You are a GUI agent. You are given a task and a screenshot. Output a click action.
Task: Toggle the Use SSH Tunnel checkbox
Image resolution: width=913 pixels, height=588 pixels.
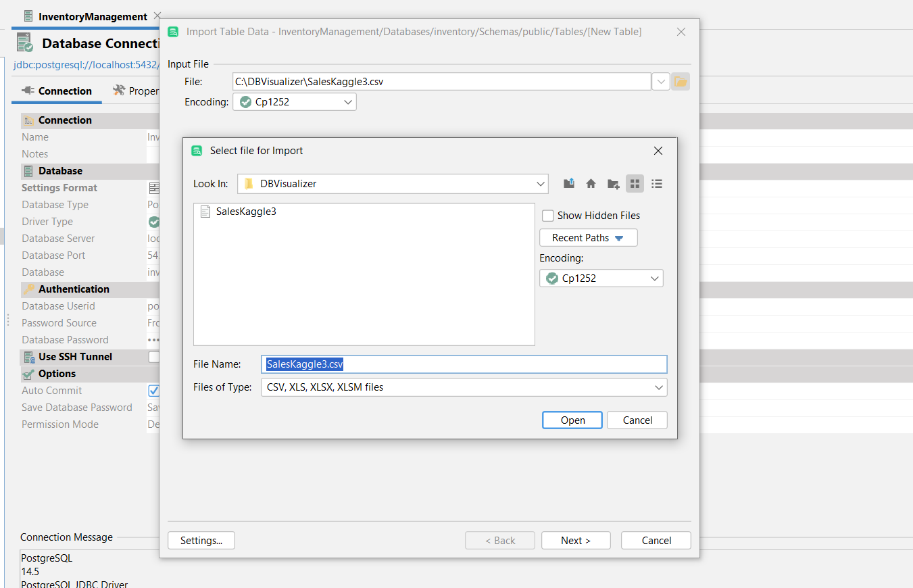(x=152, y=356)
